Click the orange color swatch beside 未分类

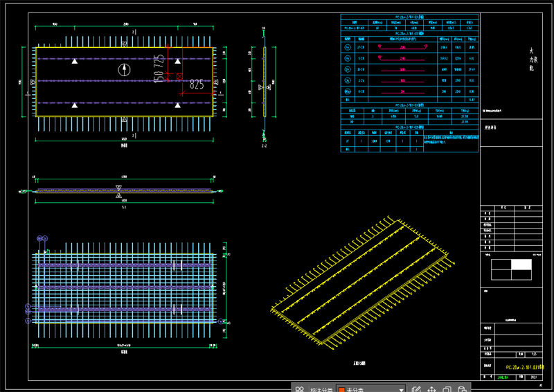pyautogui.click(x=341, y=390)
